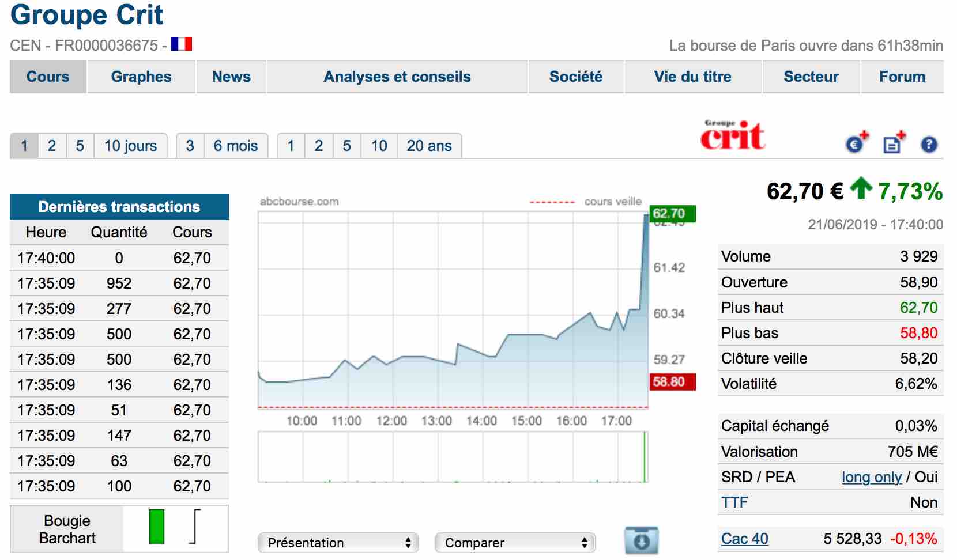Viewport: 957px width, 560px height.
Task: Click the Groupe Crit logo
Action: (x=733, y=135)
